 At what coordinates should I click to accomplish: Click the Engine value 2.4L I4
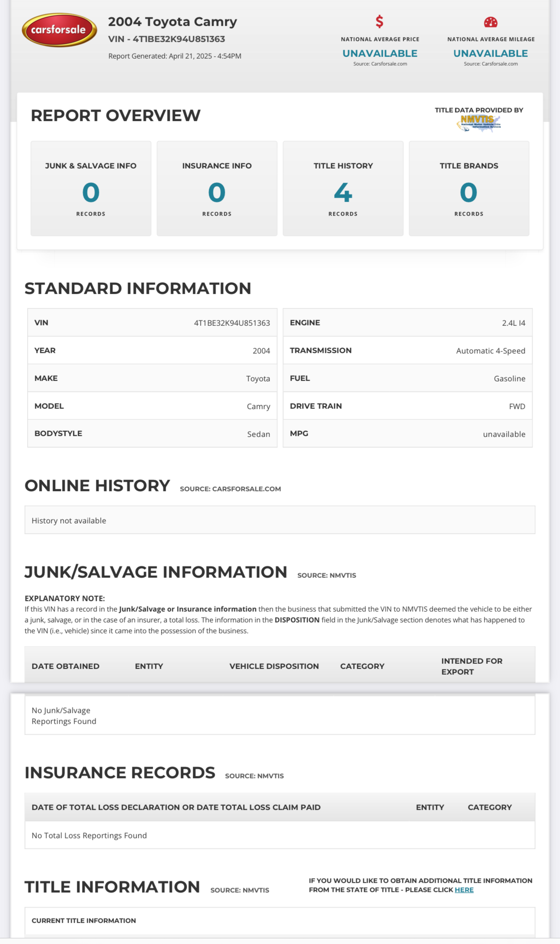[514, 323]
